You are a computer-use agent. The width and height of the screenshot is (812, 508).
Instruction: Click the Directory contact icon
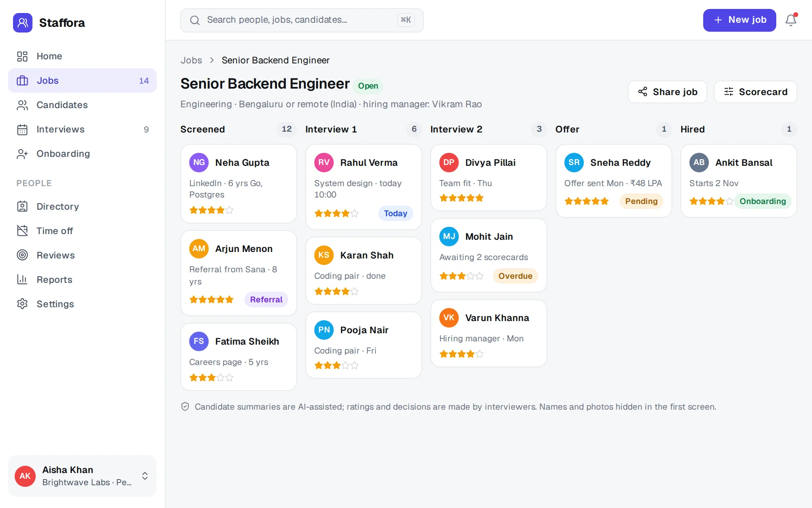(22, 206)
